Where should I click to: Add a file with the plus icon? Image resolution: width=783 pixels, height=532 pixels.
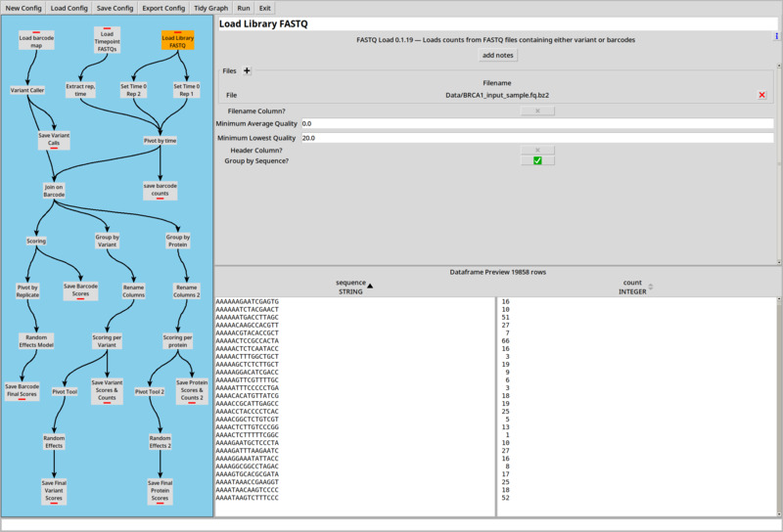point(247,70)
